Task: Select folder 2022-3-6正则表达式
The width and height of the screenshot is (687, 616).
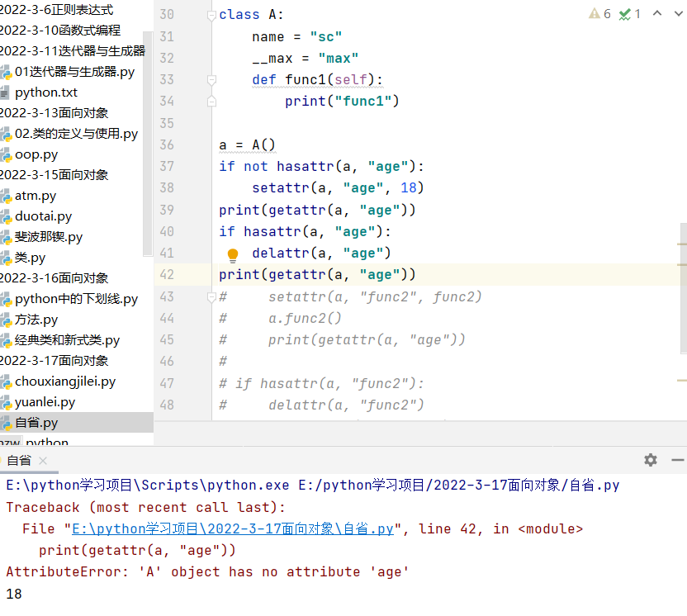Action: click(x=56, y=10)
